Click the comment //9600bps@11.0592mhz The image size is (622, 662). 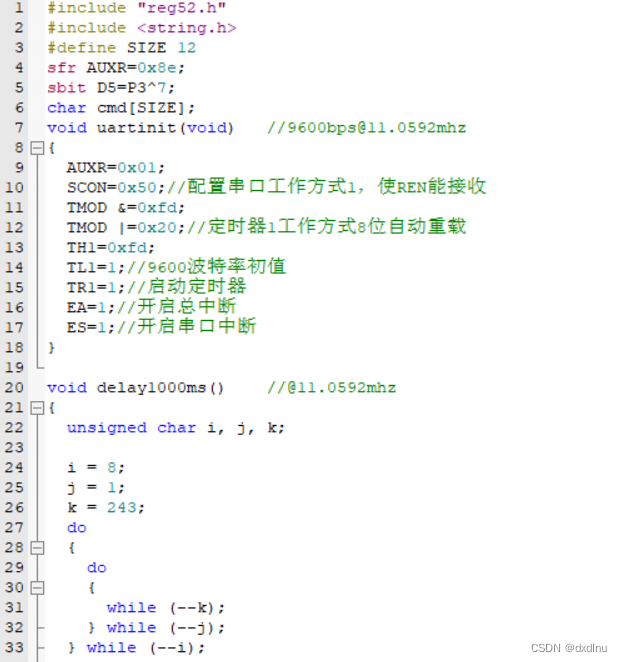click(x=367, y=128)
